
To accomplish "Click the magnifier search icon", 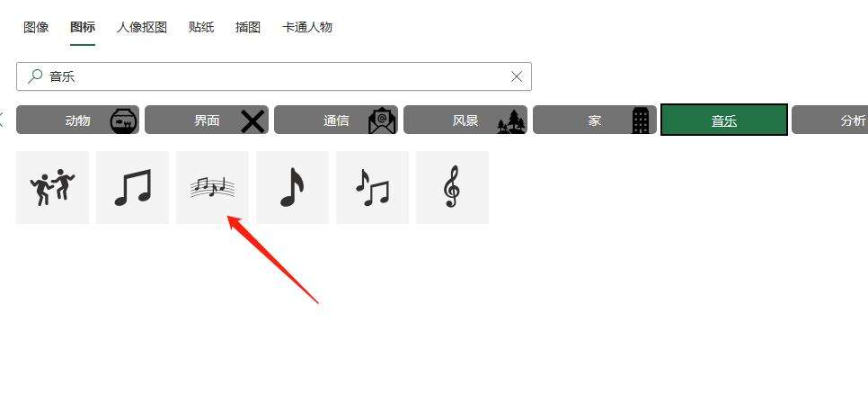I will point(35,76).
